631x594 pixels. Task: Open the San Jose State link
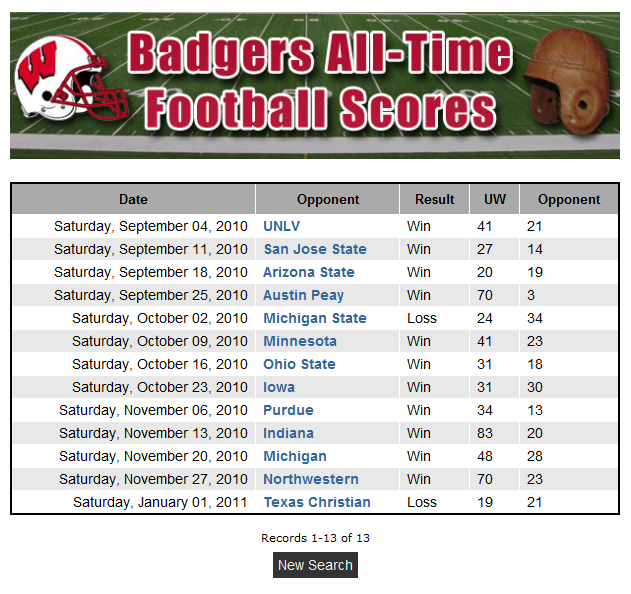(x=315, y=249)
